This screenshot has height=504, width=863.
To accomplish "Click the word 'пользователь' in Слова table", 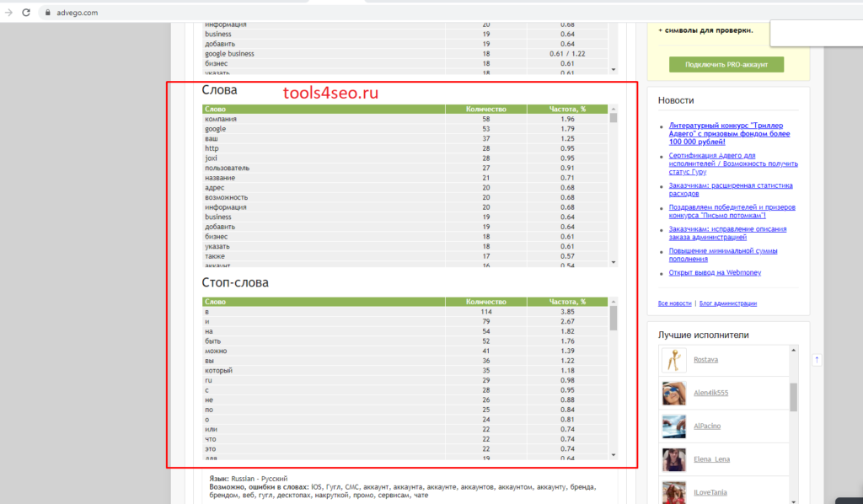I will [227, 168].
